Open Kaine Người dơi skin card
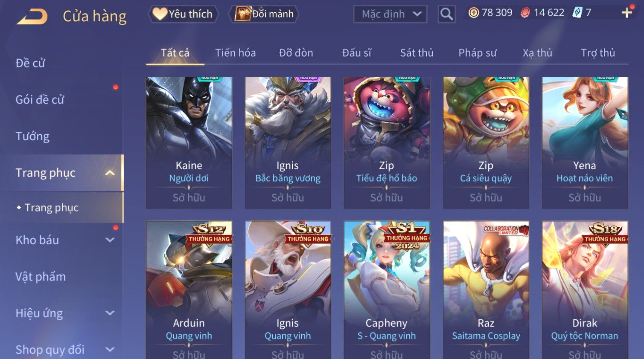644x359 pixels. (189, 143)
